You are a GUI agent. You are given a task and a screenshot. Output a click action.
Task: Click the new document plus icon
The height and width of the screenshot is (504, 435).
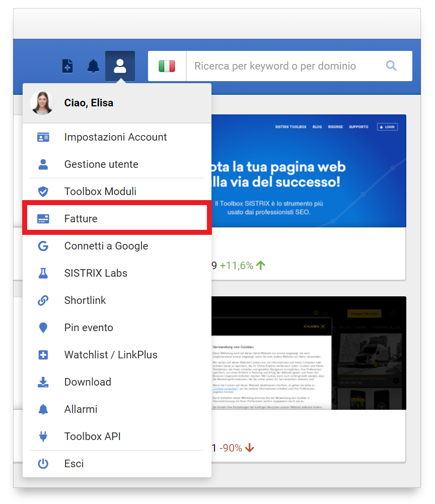click(x=67, y=66)
